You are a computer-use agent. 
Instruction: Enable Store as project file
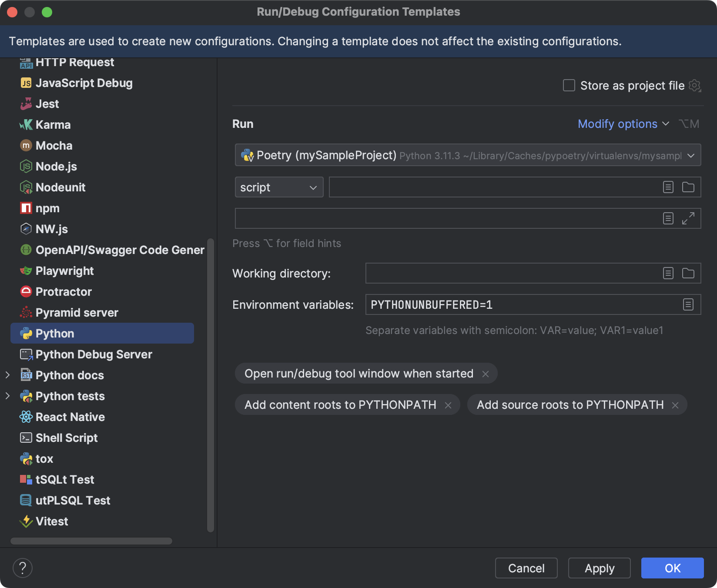coord(569,85)
